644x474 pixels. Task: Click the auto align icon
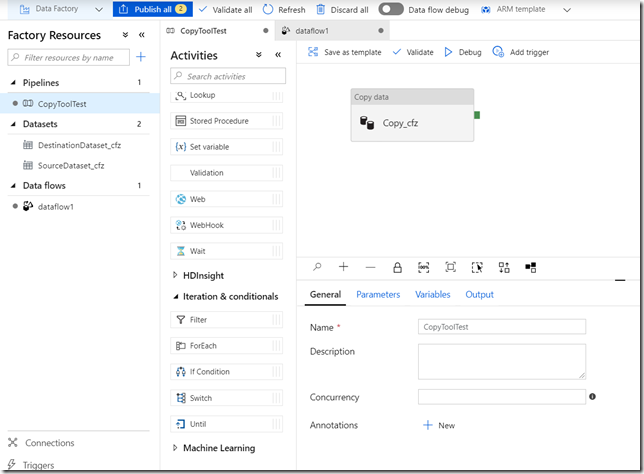(504, 267)
